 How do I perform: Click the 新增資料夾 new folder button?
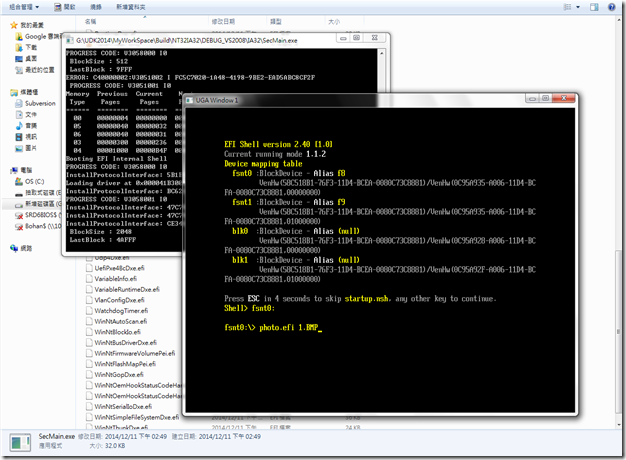[131, 7]
